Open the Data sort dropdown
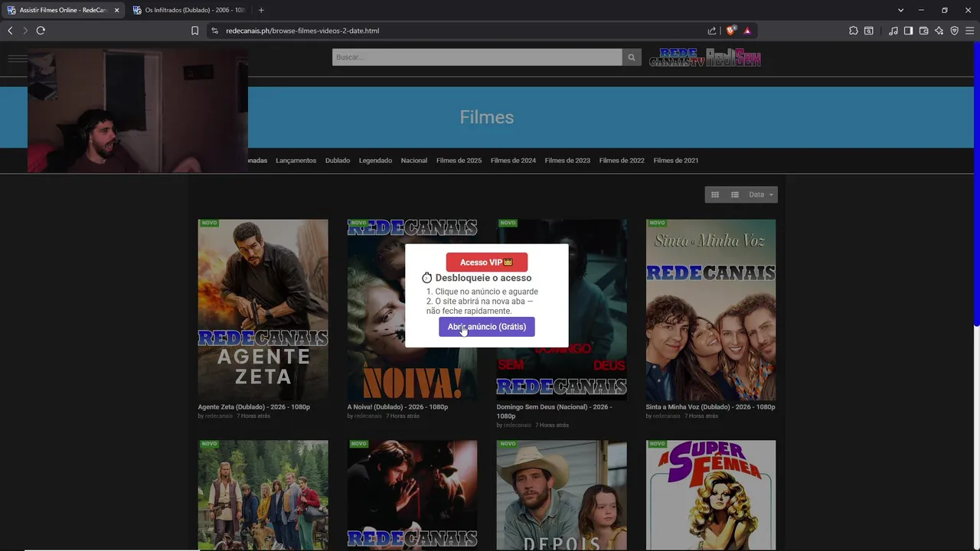 pyautogui.click(x=761, y=194)
